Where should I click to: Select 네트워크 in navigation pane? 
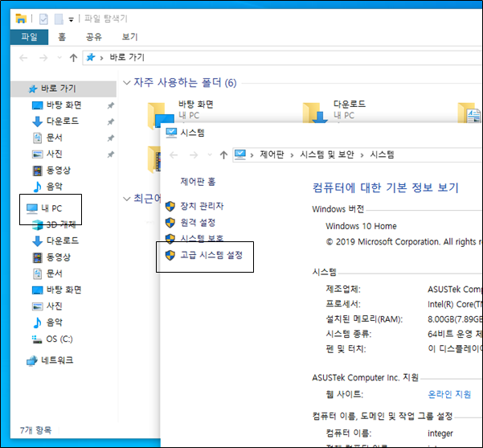(50, 360)
